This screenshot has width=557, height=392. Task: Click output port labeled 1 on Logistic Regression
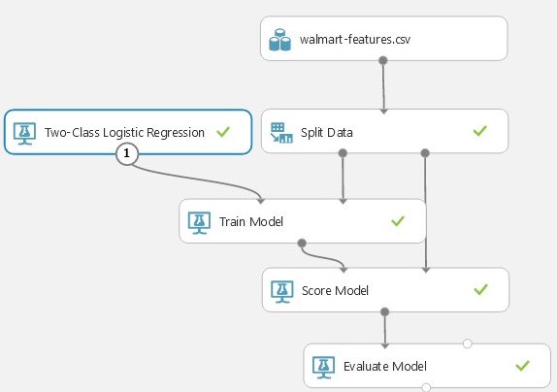pos(127,154)
